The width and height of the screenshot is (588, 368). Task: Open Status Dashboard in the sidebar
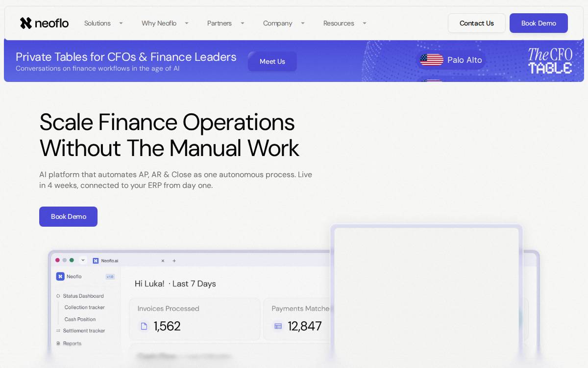click(83, 296)
